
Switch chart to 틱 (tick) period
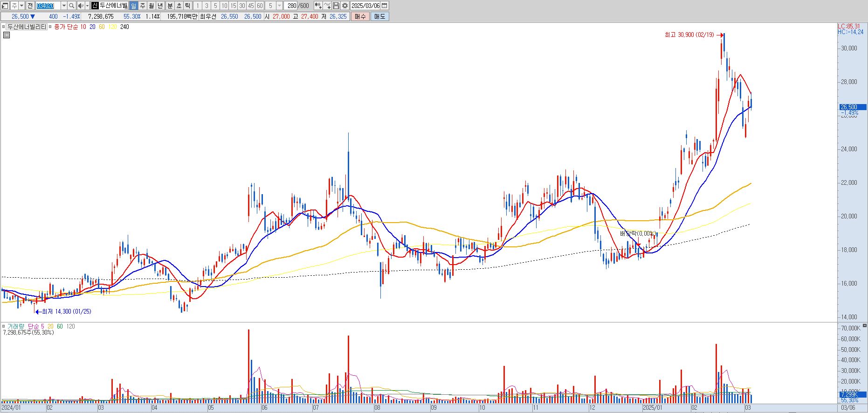point(187,6)
